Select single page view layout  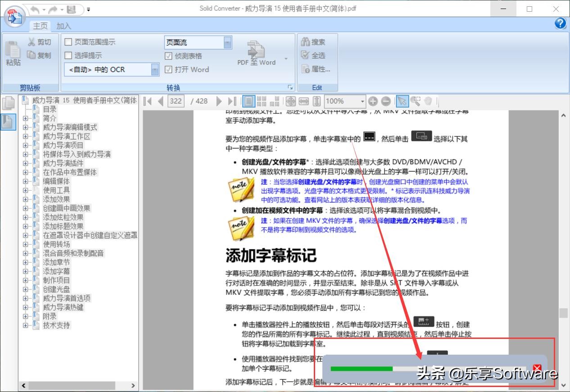point(249,101)
